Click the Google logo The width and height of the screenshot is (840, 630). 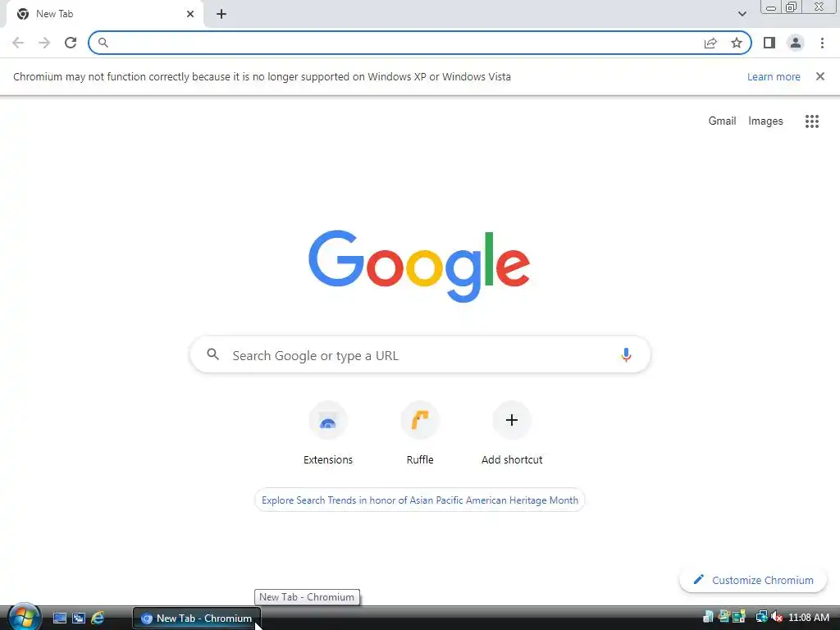(419, 267)
